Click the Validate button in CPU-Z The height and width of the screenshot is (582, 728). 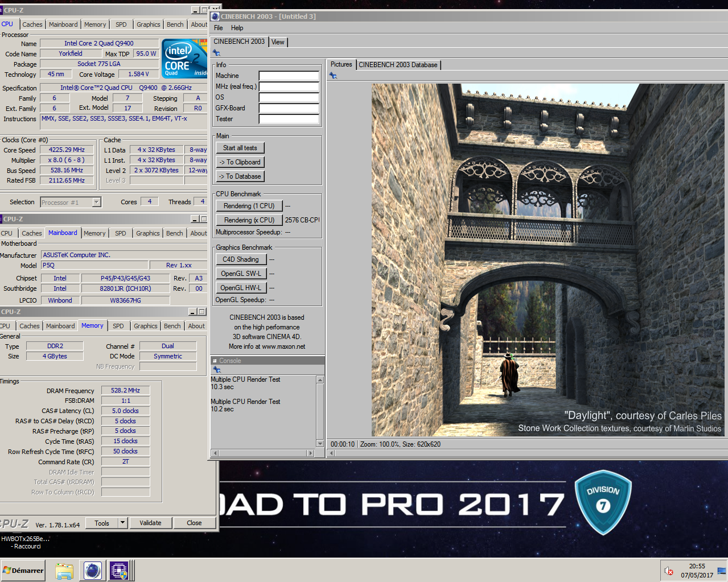(150, 523)
